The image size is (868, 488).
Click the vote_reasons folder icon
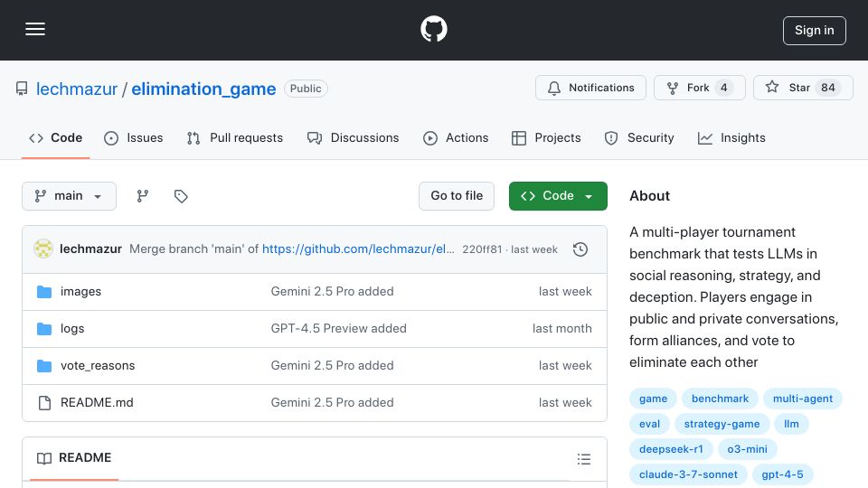[44, 366]
